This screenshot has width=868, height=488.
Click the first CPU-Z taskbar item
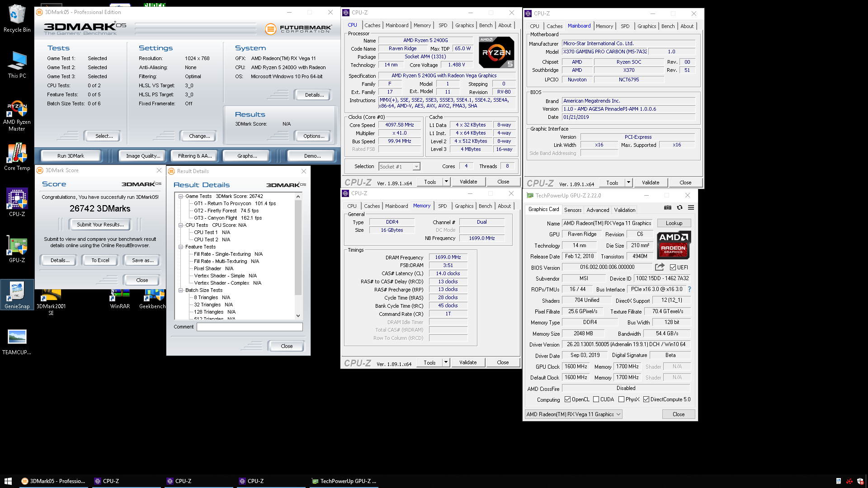pos(127,481)
